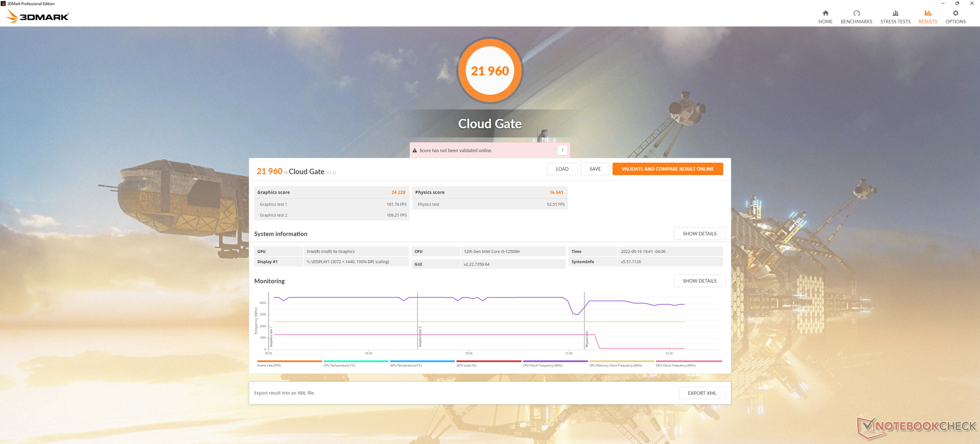The height and width of the screenshot is (444, 980).
Task: Click the EXPORT XML button
Action: 702,393
